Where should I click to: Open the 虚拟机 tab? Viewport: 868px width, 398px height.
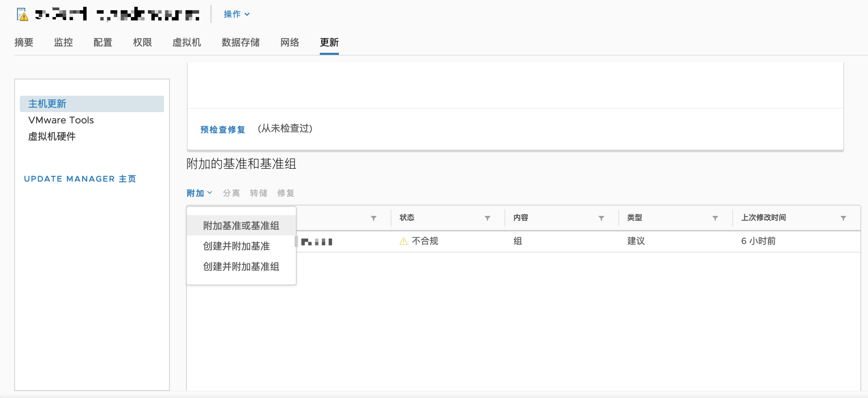186,42
